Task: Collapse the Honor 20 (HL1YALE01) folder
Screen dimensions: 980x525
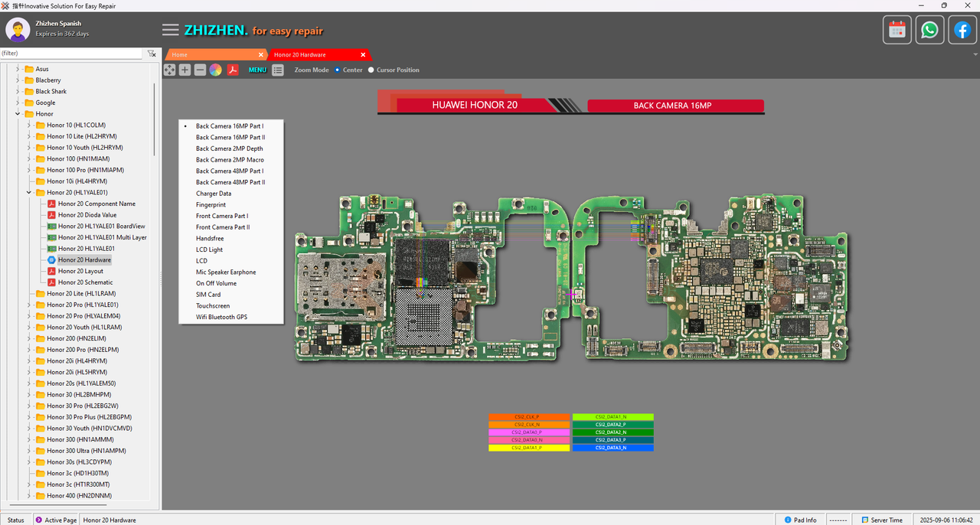Action: coord(30,193)
